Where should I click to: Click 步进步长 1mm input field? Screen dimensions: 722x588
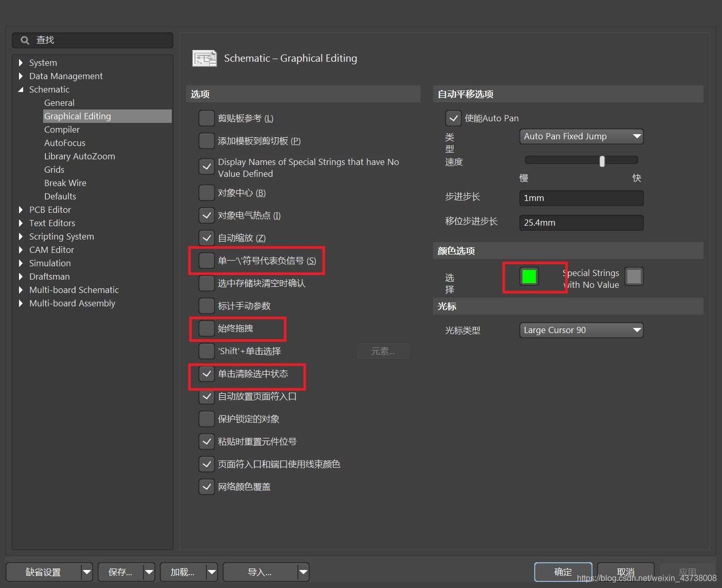pyautogui.click(x=582, y=198)
